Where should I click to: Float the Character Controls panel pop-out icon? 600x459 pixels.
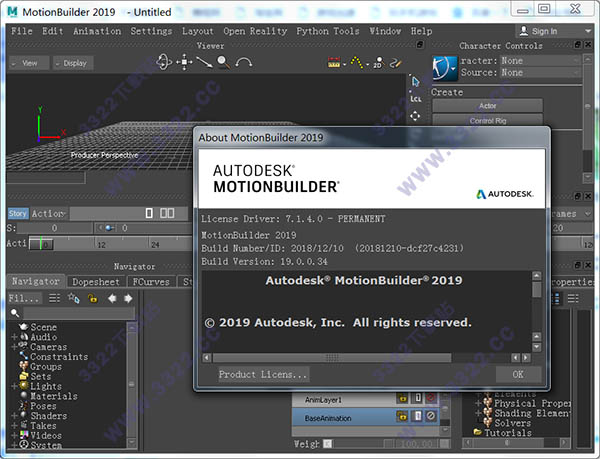pyautogui.click(x=578, y=45)
